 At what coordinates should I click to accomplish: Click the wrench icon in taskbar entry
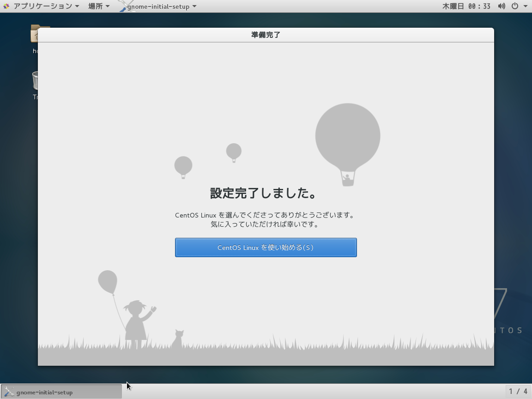click(9, 392)
